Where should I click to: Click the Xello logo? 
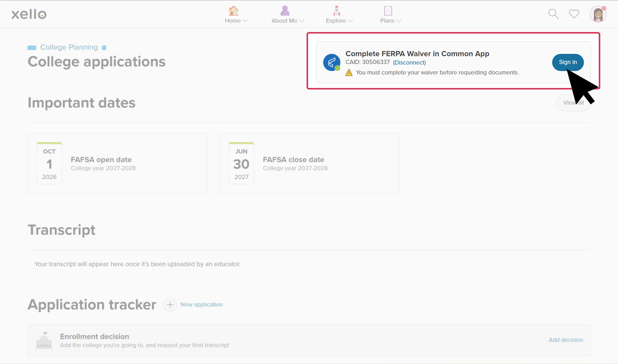(x=29, y=14)
